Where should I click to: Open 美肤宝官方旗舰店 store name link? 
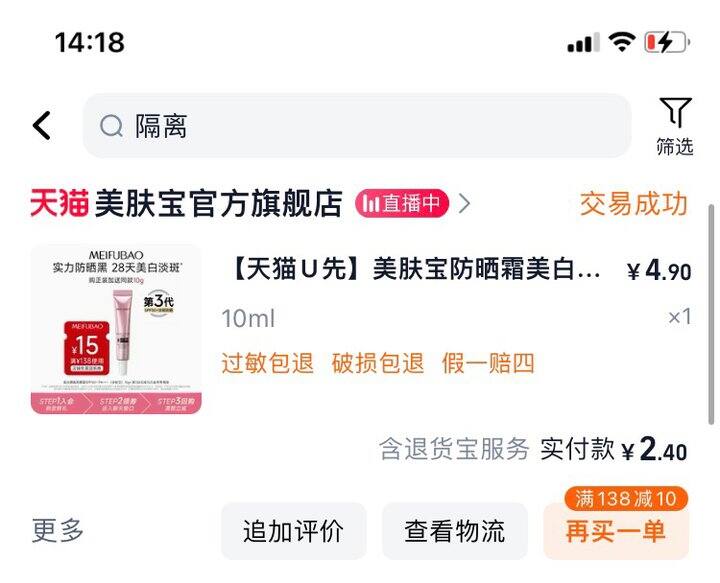219,203
